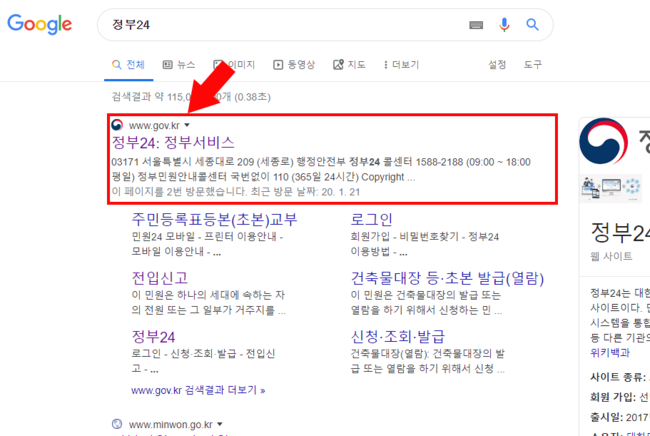Click the www.gov.kr favicon
650x436 pixels.
(117, 125)
